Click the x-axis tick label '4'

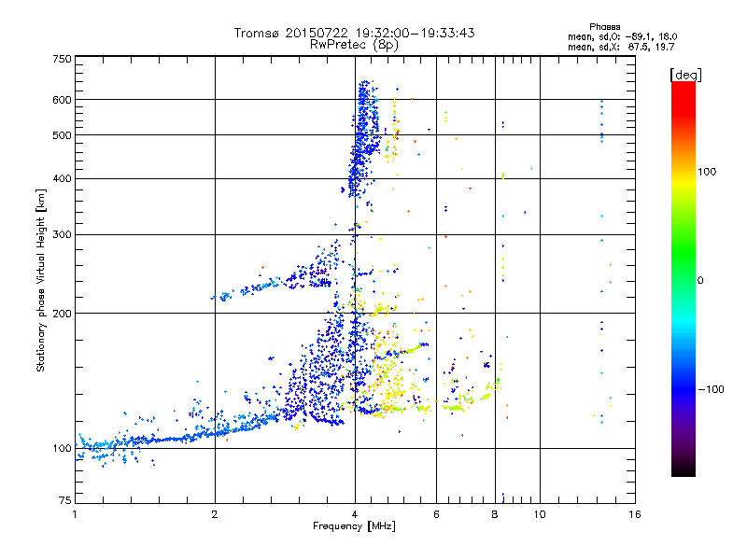pyautogui.click(x=355, y=514)
